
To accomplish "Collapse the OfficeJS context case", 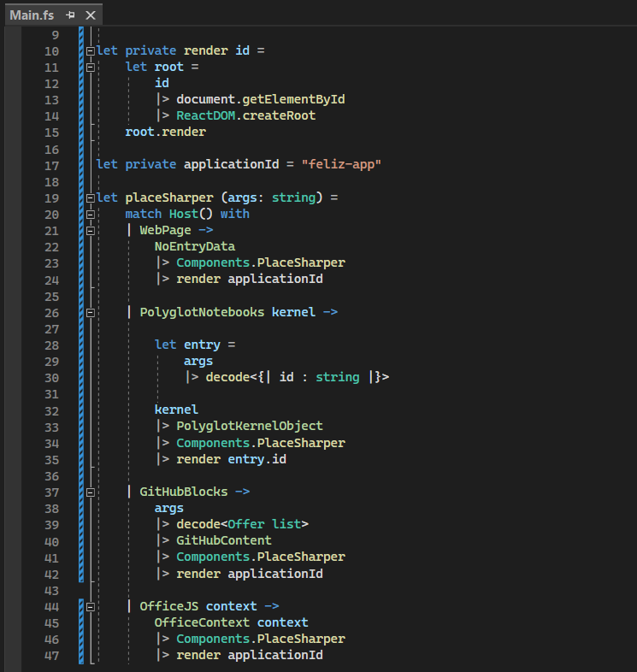I will coord(90,607).
